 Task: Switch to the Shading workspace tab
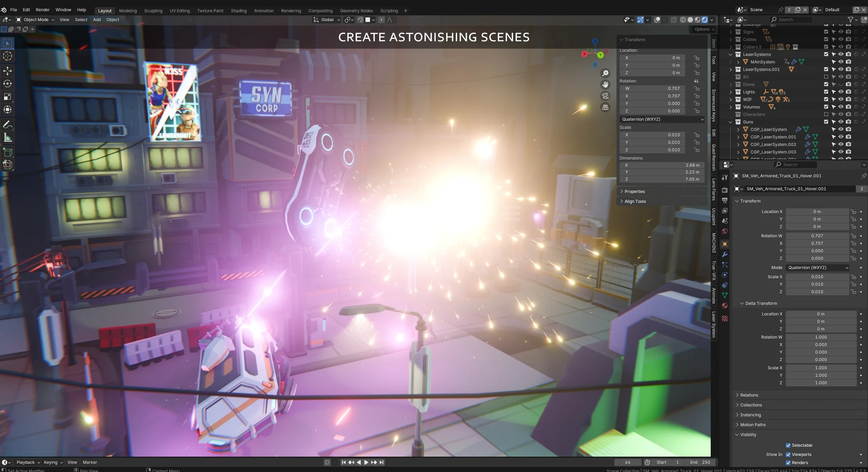click(238, 11)
